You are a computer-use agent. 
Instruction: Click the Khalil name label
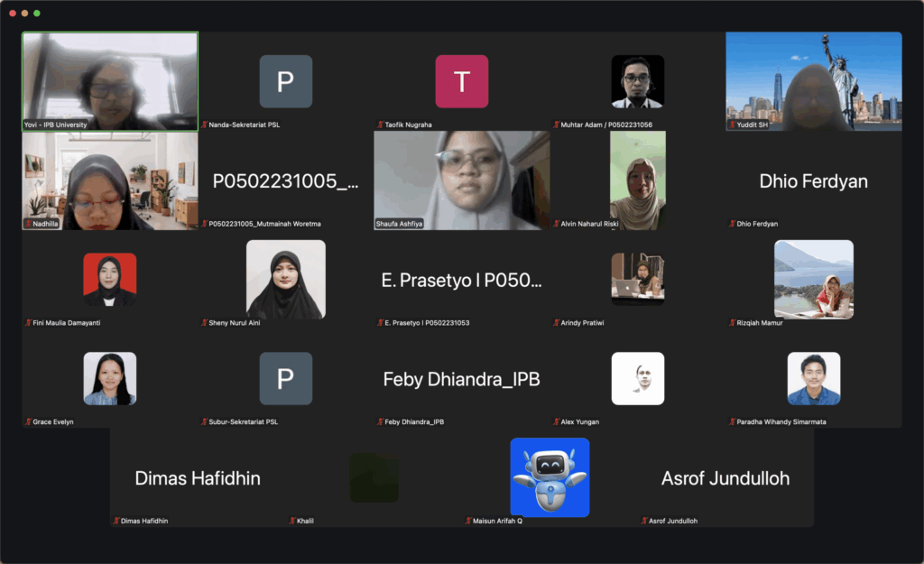pyautogui.click(x=303, y=521)
